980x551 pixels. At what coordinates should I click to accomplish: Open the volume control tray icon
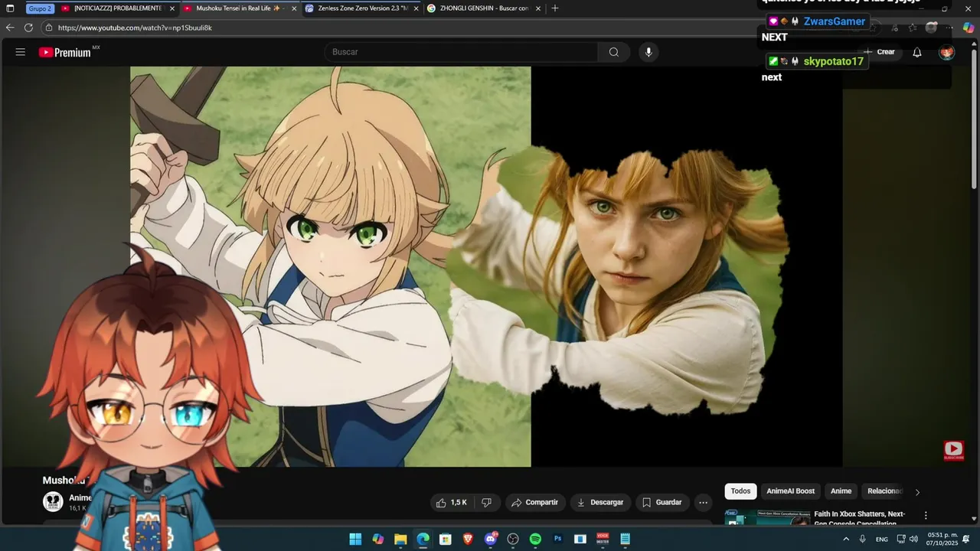913,539
